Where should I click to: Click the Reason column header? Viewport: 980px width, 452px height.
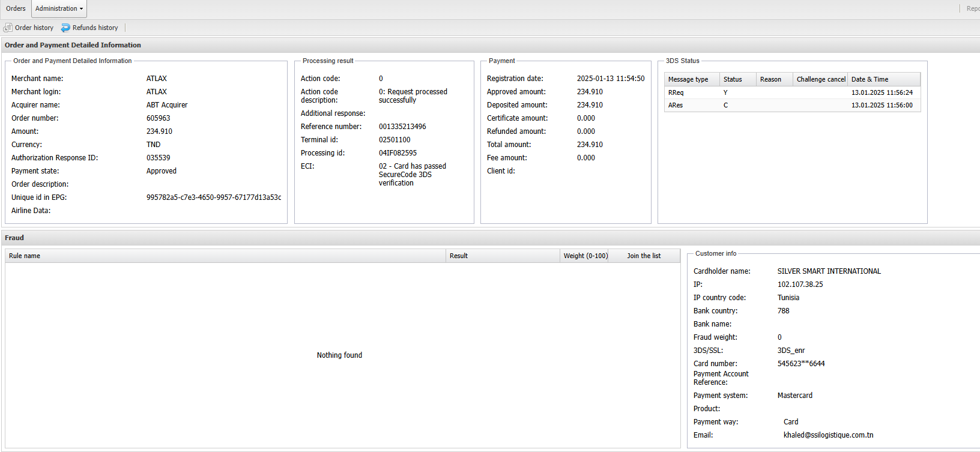(x=770, y=79)
